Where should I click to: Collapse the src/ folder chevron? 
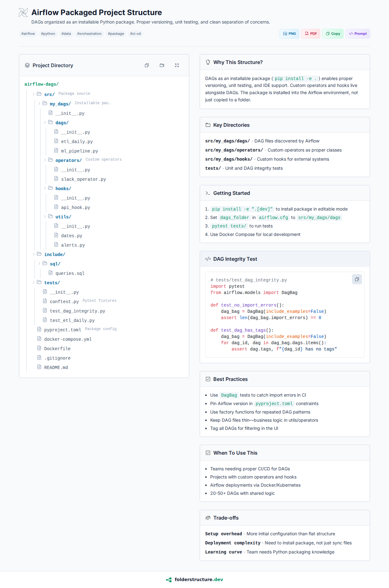(x=34, y=94)
